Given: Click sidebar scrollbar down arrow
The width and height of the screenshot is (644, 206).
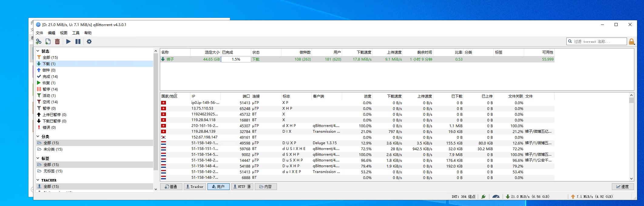Looking at the screenshot, I should 156,189.
